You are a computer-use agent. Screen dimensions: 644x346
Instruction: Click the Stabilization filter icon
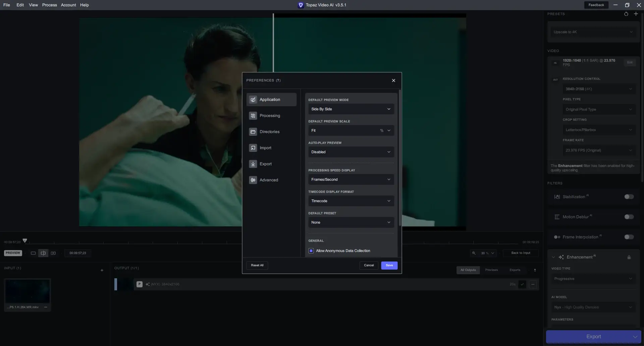click(x=557, y=197)
